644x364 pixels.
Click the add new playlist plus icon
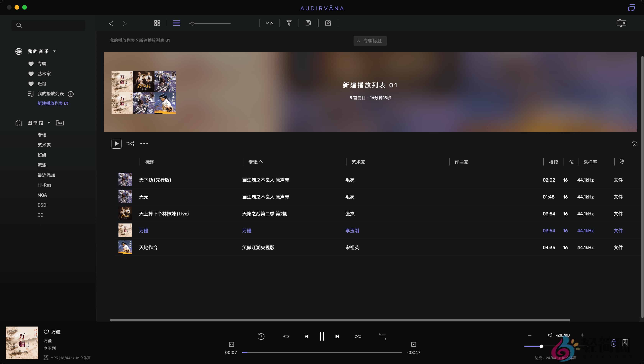71,94
